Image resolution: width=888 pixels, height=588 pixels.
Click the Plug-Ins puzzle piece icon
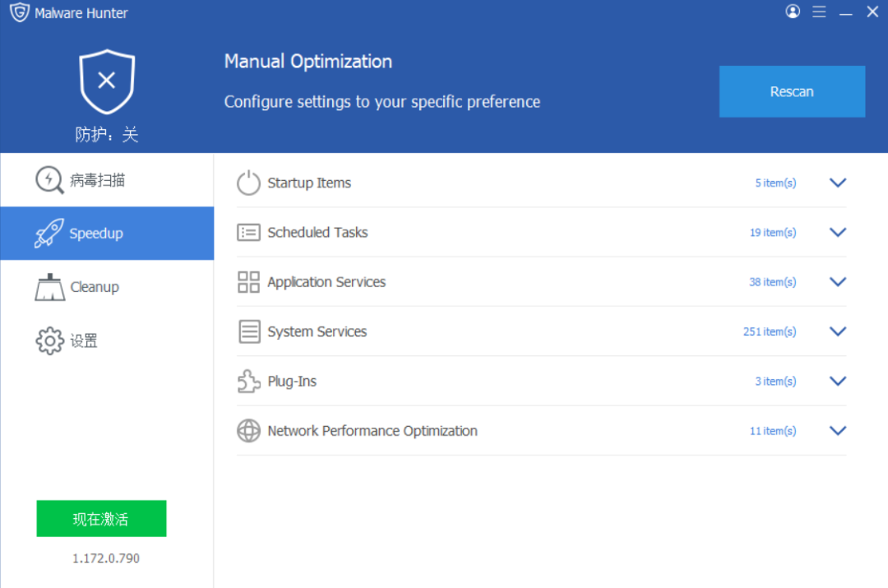(x=248, y=381)
